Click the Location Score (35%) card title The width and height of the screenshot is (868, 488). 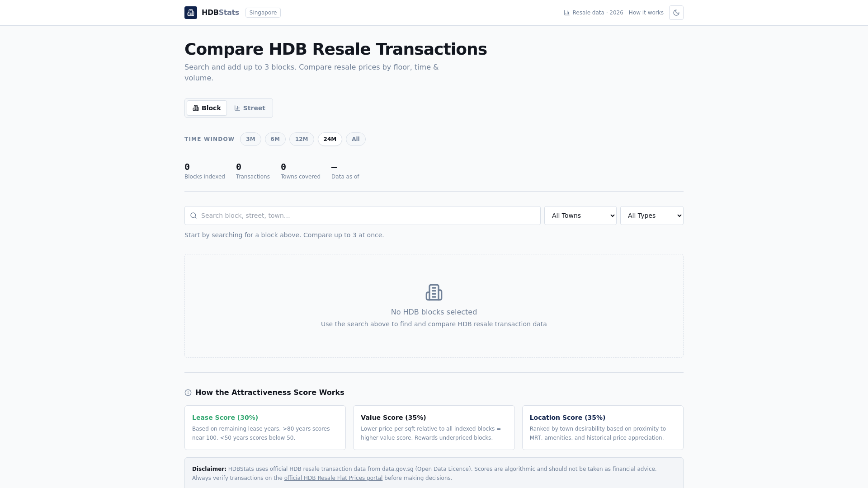click(x=567, y=418)
